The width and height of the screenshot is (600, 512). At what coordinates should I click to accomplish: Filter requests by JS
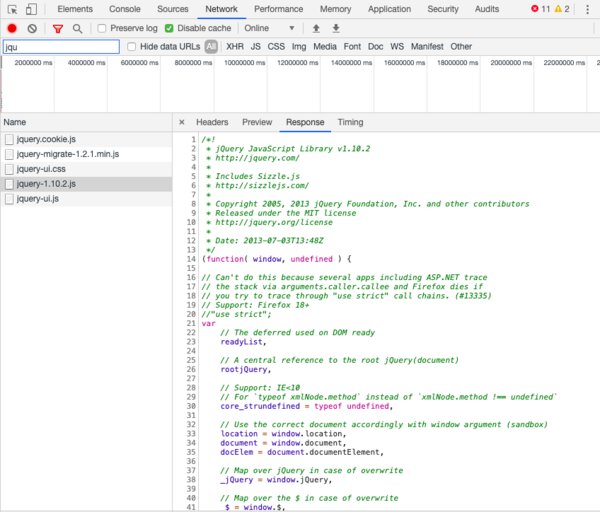256,47
